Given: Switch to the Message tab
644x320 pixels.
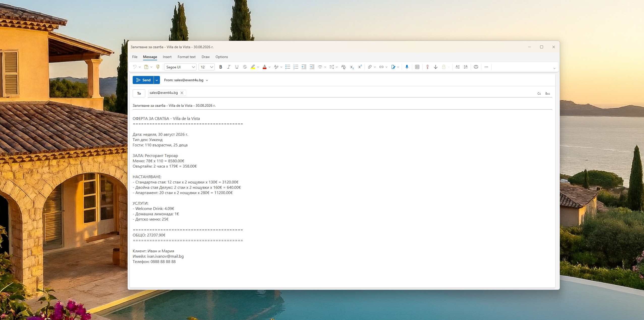Looking at the screenshot, I should (x=150, y=57).
